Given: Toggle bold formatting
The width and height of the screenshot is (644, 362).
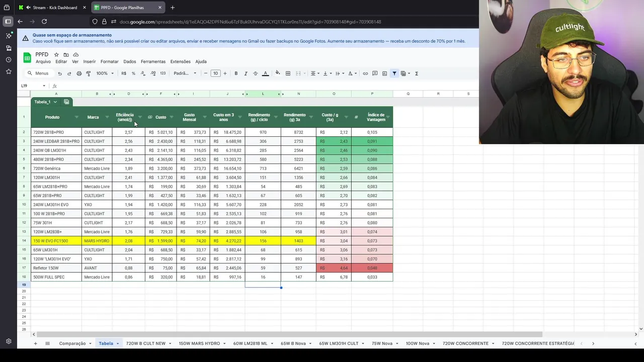Looking at the screenshot, I should point(236,73).
